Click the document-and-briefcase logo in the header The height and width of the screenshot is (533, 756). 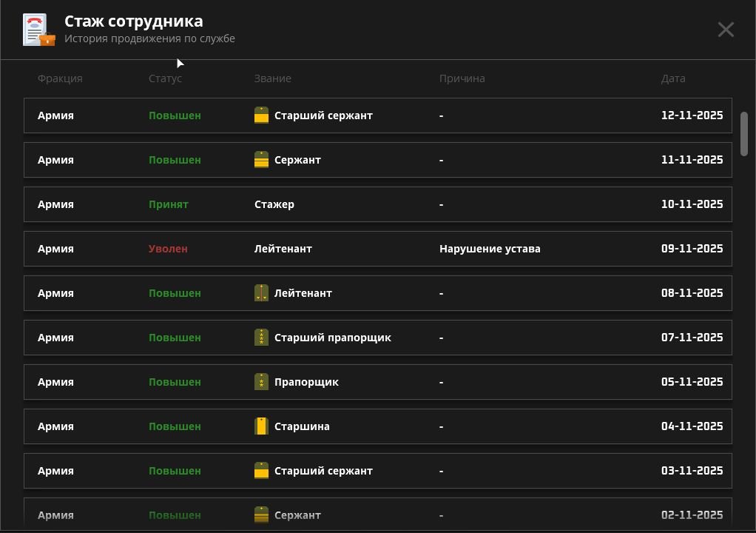pos(38,30)
